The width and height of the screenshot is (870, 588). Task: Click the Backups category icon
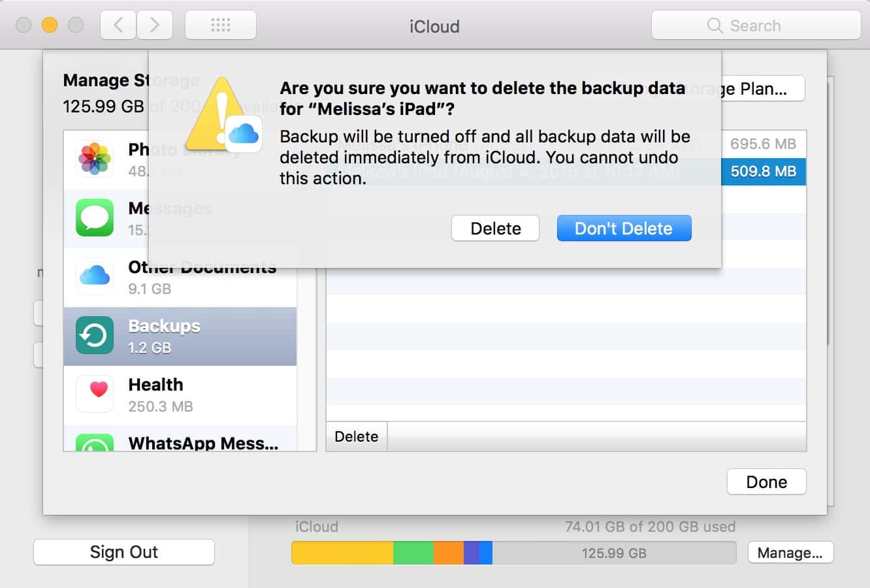pyautogui.click(x=94, y=335)
